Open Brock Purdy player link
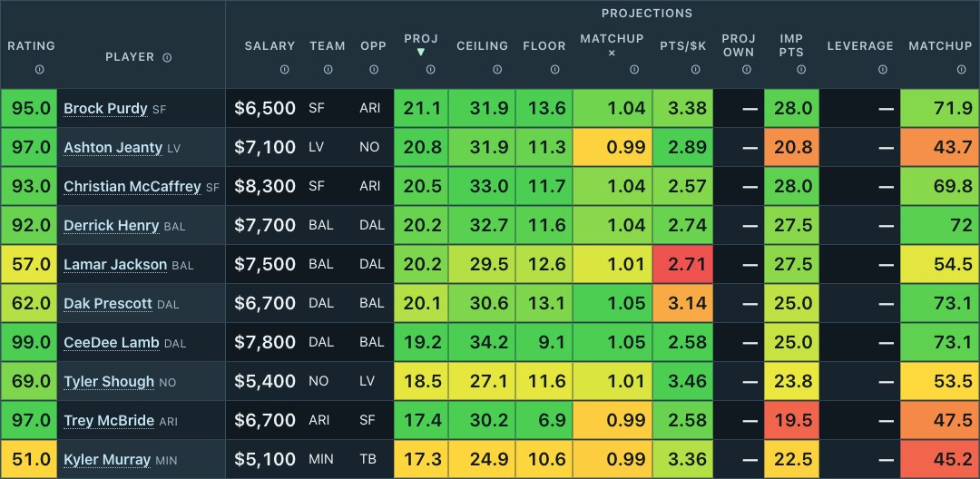 click(x=105, y=109)
